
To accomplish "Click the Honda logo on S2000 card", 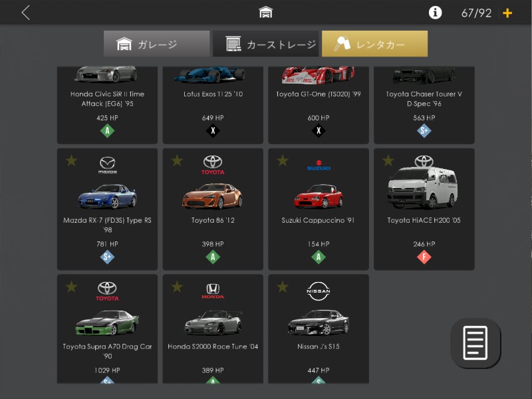I will tap(213, 291).
